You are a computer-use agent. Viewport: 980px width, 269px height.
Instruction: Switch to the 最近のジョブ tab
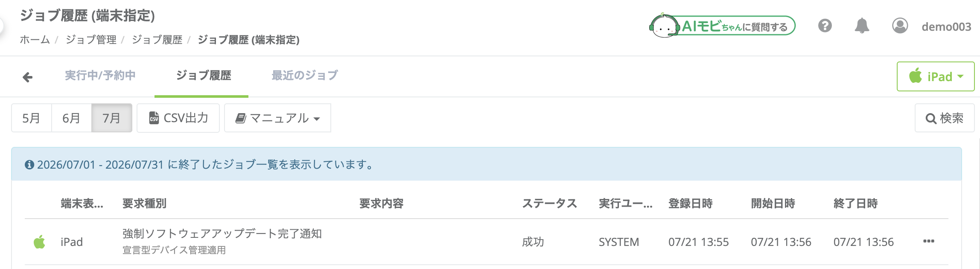point(305,76)
